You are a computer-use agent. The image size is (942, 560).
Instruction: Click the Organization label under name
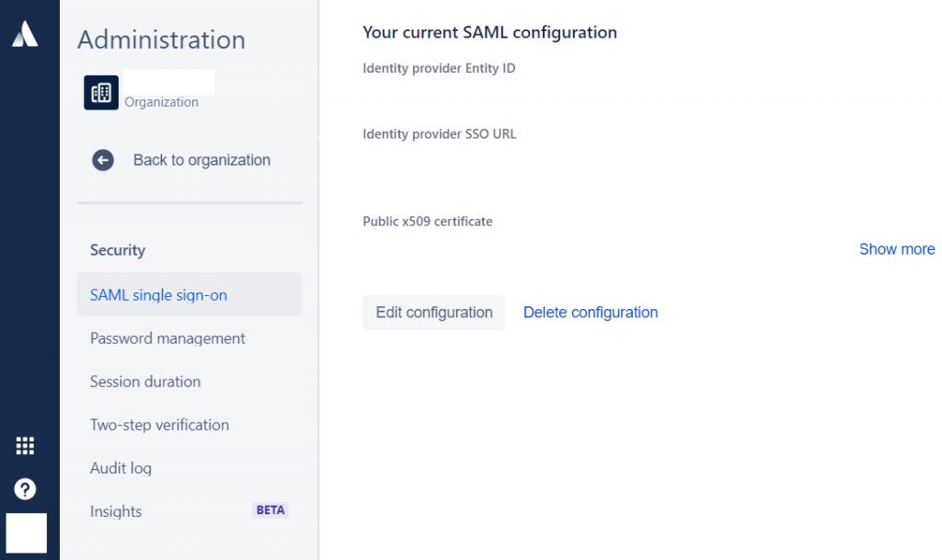point(162,102)
